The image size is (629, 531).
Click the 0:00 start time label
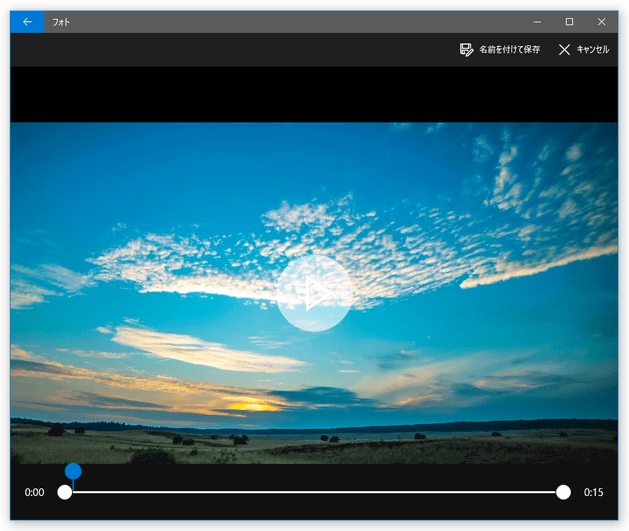34,492
